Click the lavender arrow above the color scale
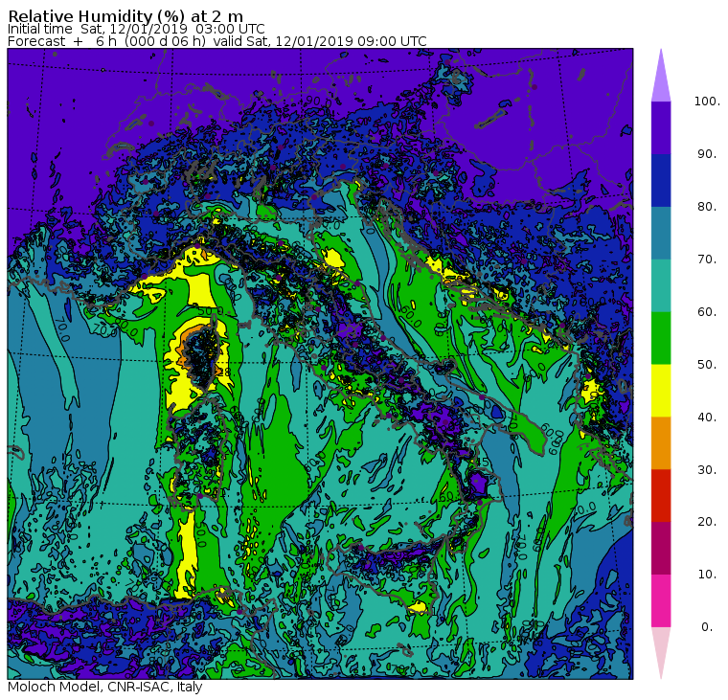 tap(661, 79)
